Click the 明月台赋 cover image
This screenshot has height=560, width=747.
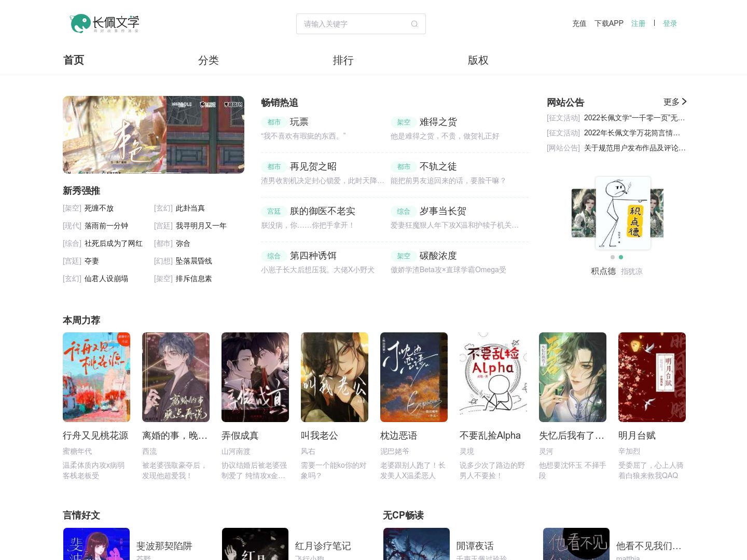[652, 377]
